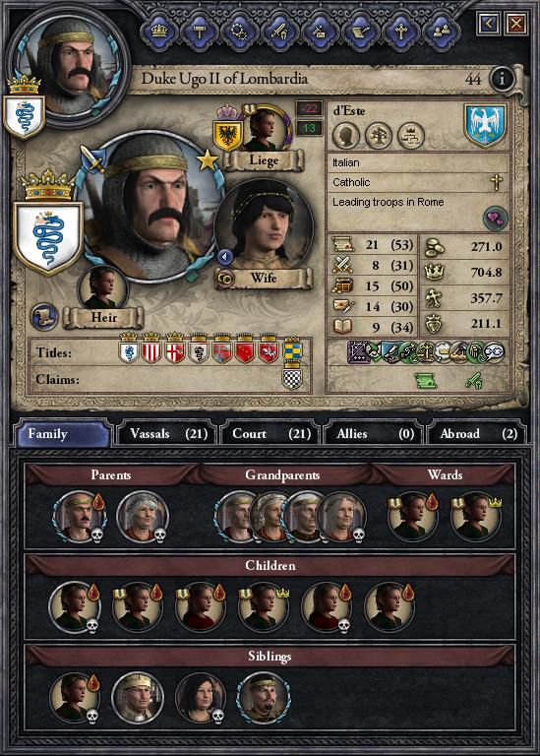
Task: Open the Religion cross icon in top bar
Action: [400, 31]
